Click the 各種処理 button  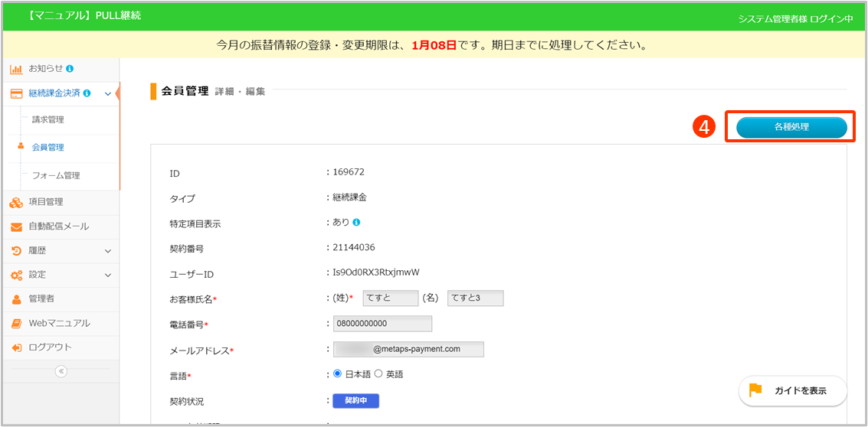791,127
